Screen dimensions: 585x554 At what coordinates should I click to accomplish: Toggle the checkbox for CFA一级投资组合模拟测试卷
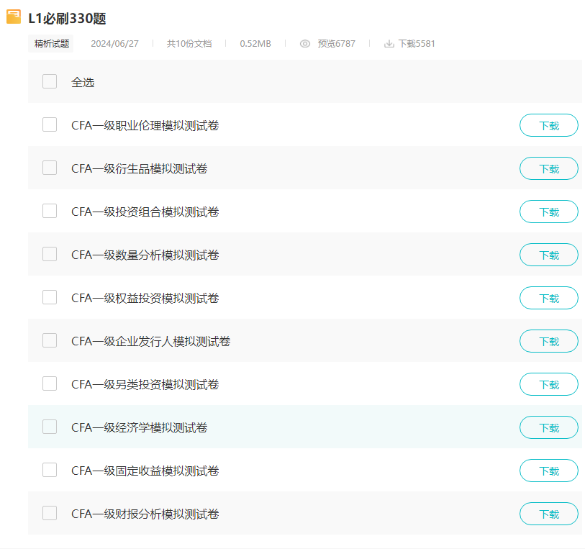(50, 211)
